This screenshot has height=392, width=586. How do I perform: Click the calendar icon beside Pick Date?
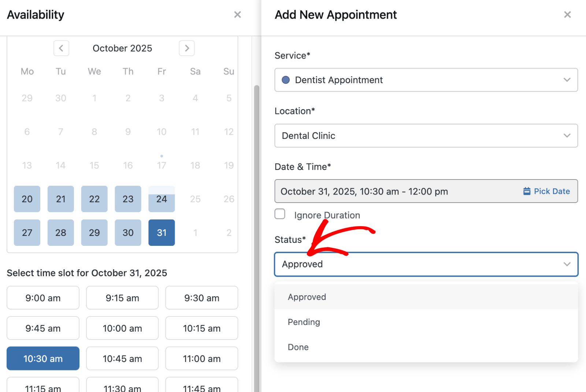527,191
